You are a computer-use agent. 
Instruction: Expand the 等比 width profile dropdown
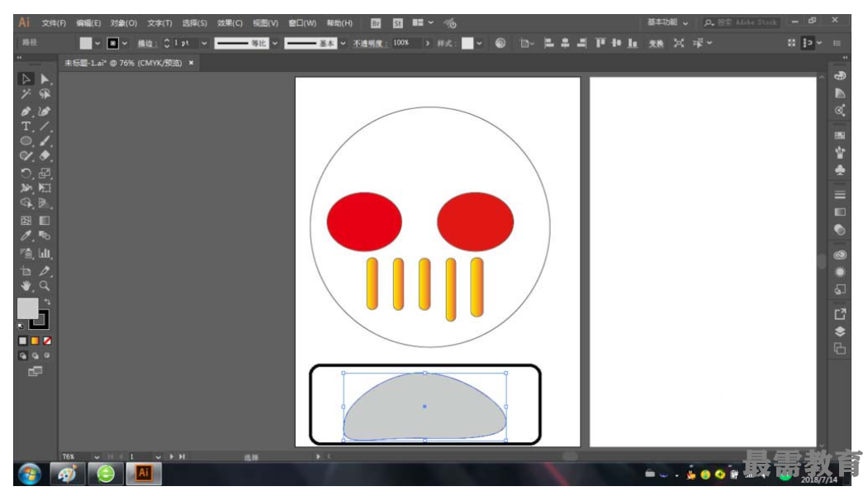click(x=275, y=43)
